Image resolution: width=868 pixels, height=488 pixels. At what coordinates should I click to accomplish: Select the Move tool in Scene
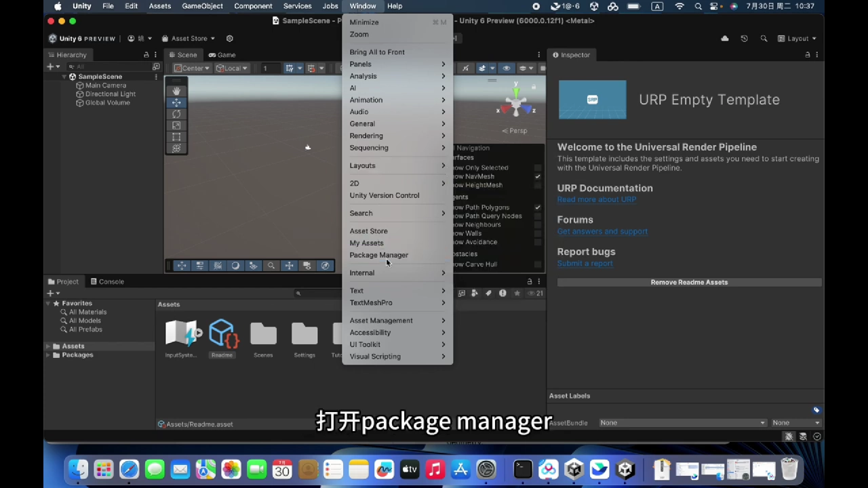point(176,102)
